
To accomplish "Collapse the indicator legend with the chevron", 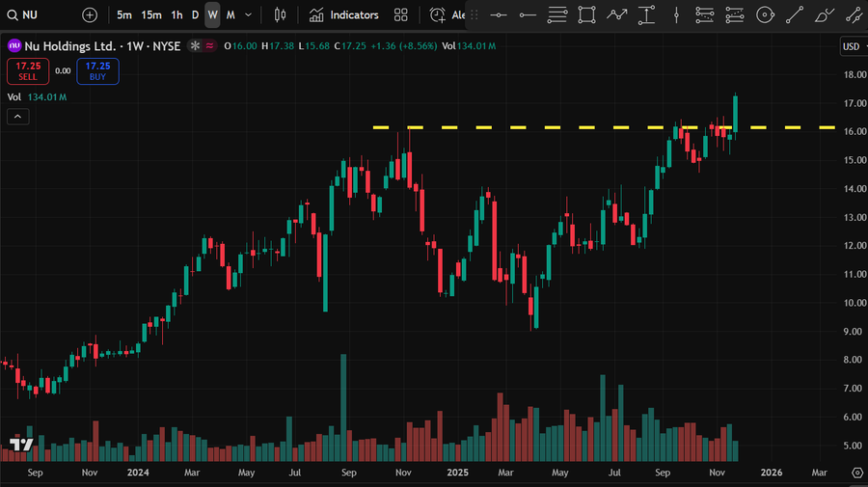I will pos(17,117).
